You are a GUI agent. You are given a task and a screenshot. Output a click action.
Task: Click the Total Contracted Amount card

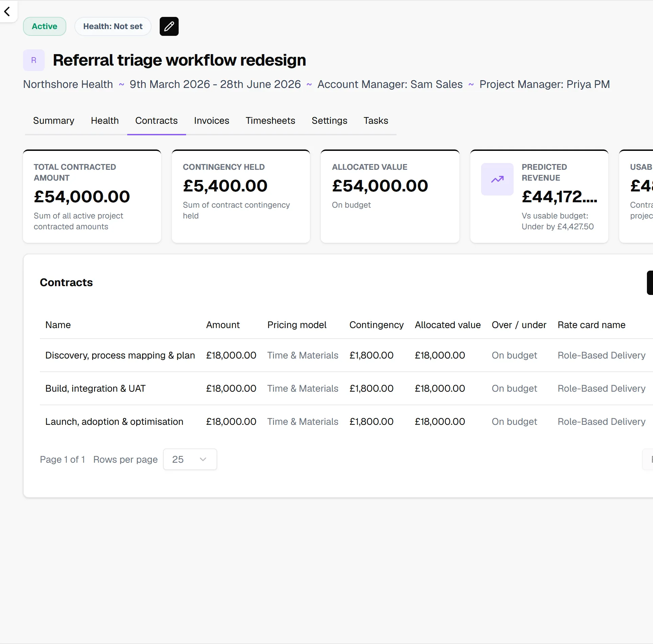tap(92, 197)
